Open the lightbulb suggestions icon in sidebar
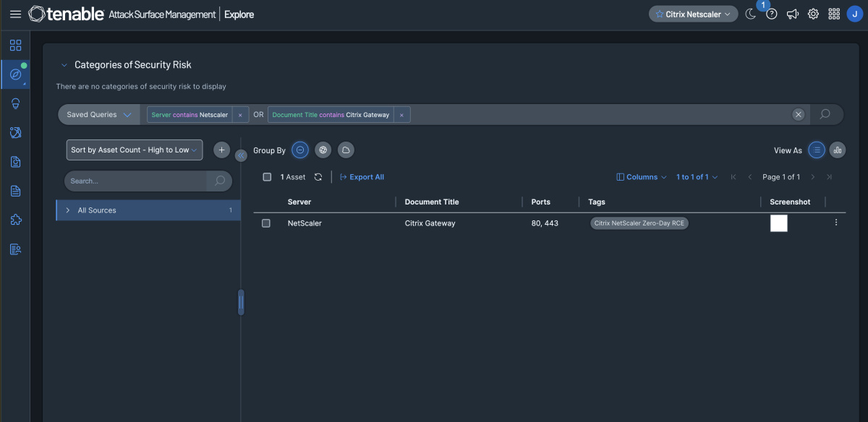Screen dimensions: 868x422 point(15,103)
